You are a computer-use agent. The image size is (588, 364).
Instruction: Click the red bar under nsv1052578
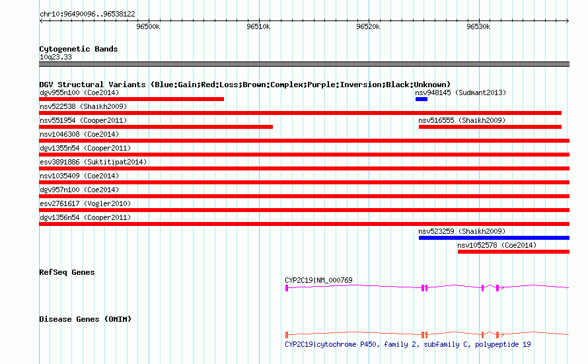514,252
